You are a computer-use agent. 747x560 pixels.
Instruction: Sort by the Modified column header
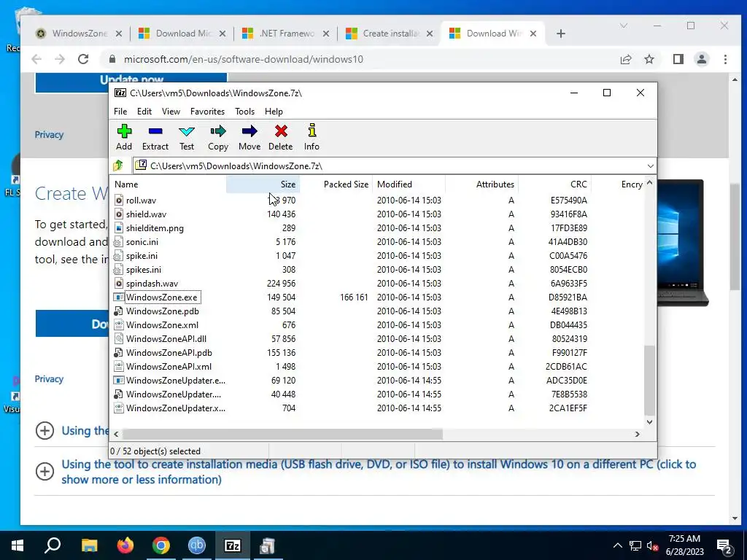click(x=409, y=184)
